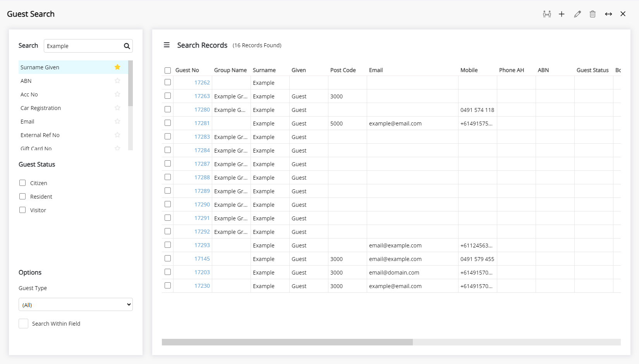Screen dimensions: 639x364
Task: Unfavorite the Surname Given star
Action: click(x=117, y=67)
